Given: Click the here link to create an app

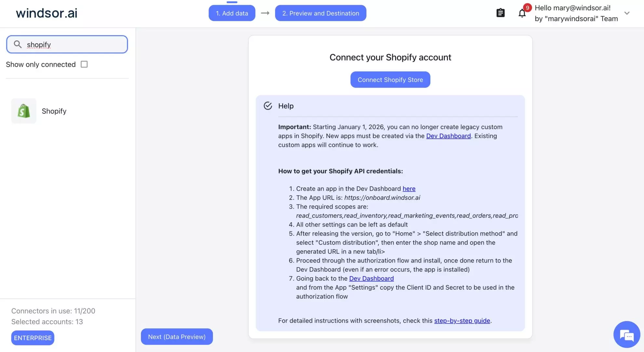Looking at the screenshot, I should (409, 188).
